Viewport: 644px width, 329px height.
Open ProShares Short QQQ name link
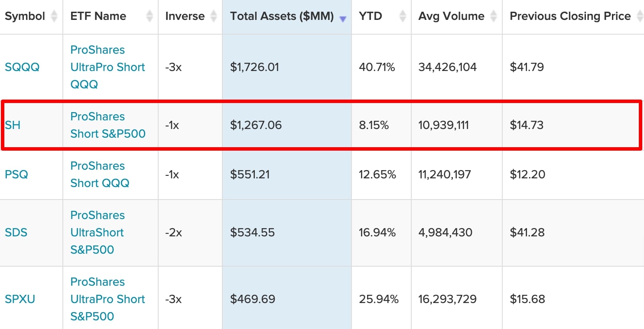click(x=100, y=174)
